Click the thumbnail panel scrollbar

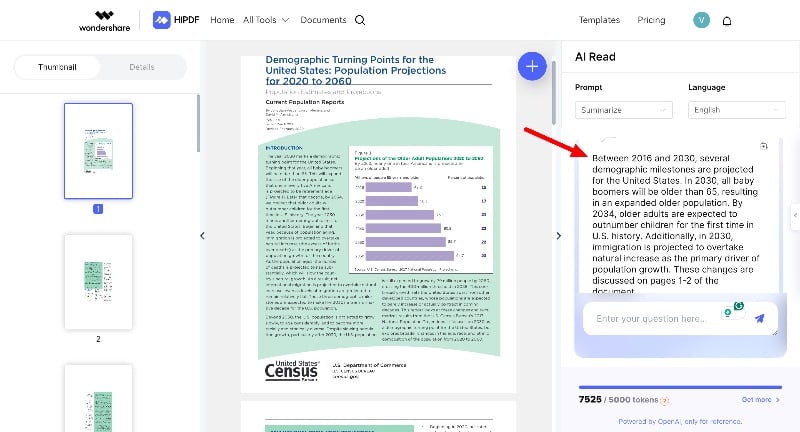click(198, 123)
